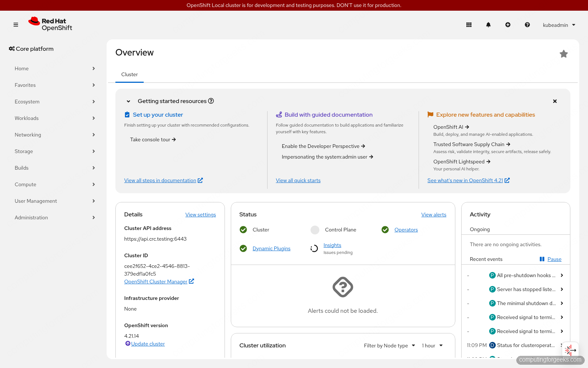Toggle the hamburger navigation menu
The image size is (588, 368).
pyautogui.click(x=16, y=25)
